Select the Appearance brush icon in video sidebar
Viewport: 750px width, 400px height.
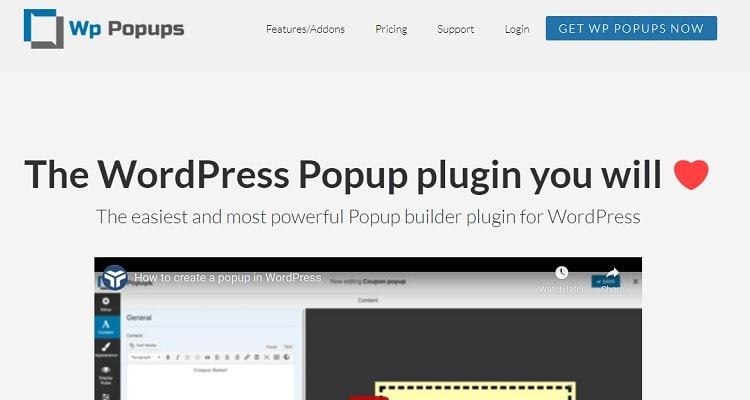(x=106, y=350)
